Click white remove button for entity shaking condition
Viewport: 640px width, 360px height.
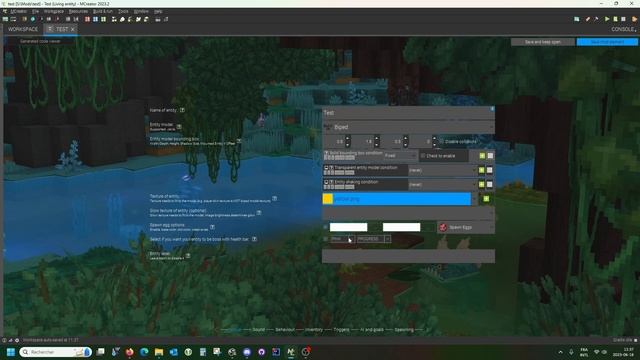click(x=490, y=184)
